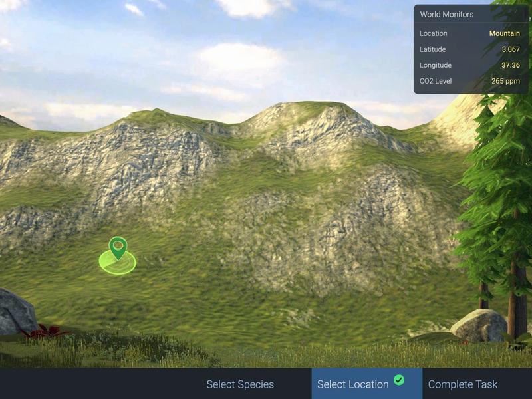Click the Location label in World Monitors

coord(434,33)
